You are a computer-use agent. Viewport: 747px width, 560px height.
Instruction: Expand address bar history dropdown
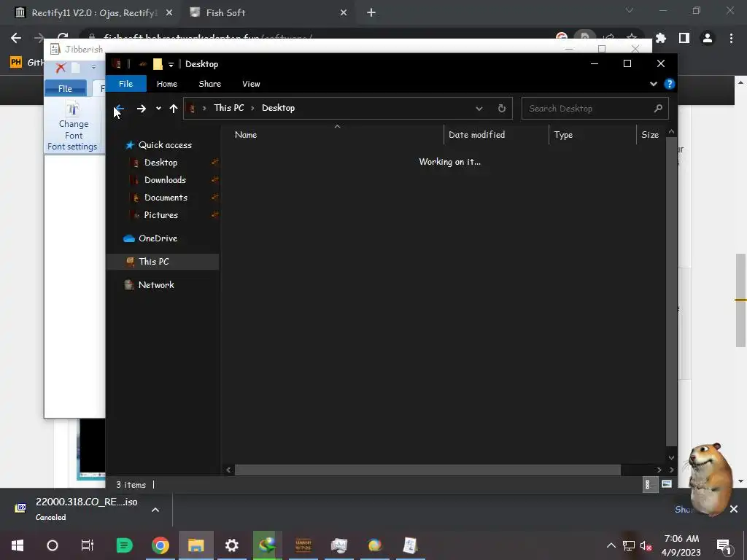479,108
